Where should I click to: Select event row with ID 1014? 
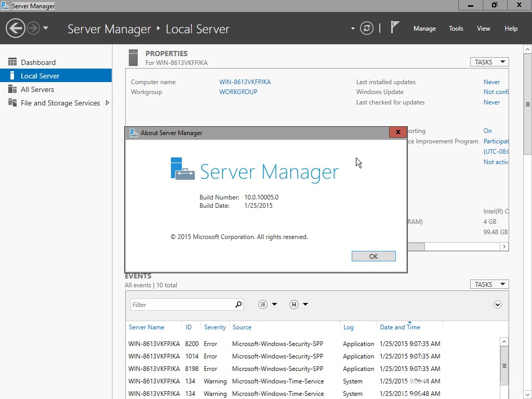[312, 356]
